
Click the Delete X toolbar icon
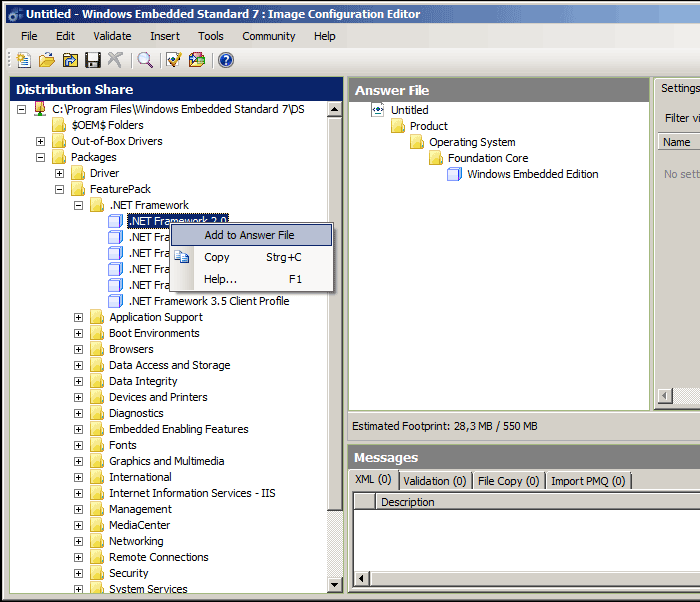point(115,60)
